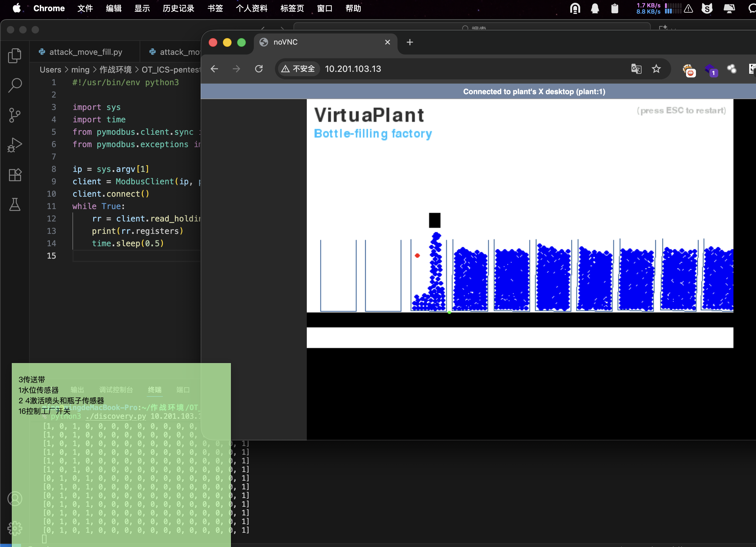Screen dimensions: 756x547
Task: Open the Testing flask view in VS Code
Action: point(15,204)
